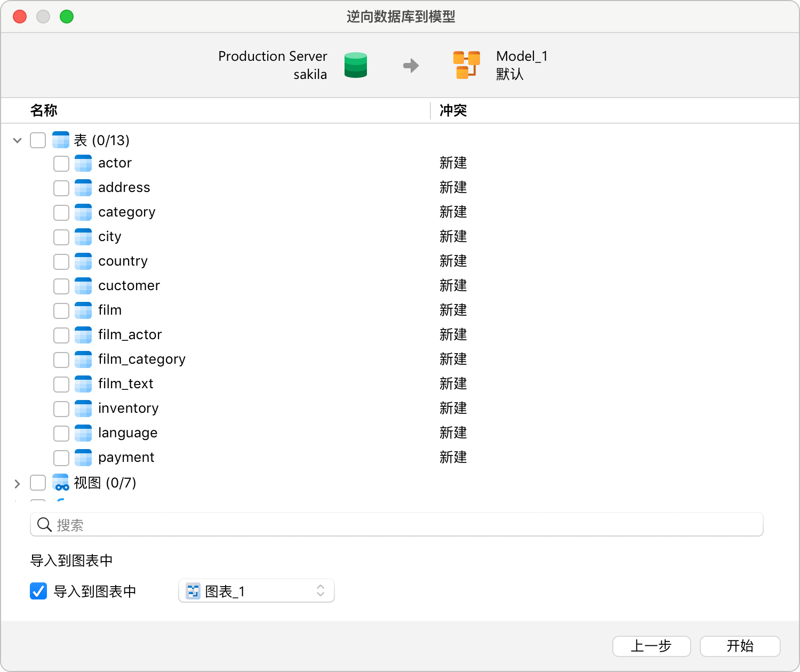Select the film_actor row name

[130, 334]
